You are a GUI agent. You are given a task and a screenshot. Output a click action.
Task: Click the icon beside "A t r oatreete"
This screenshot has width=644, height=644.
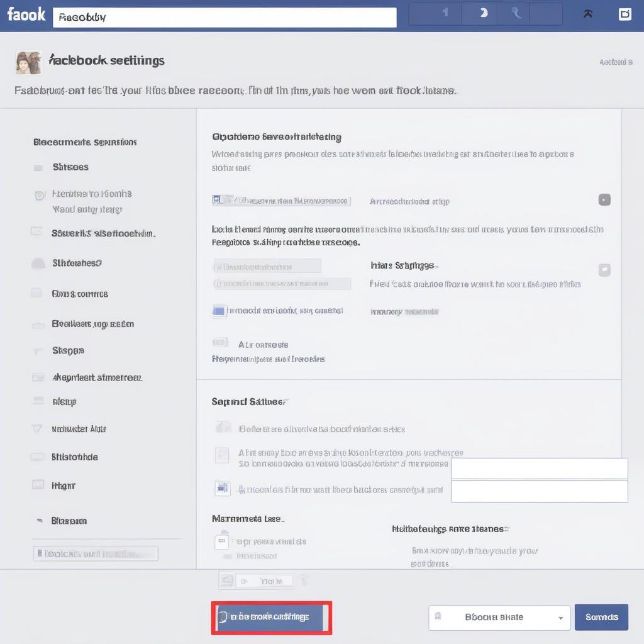click(220, 341)
